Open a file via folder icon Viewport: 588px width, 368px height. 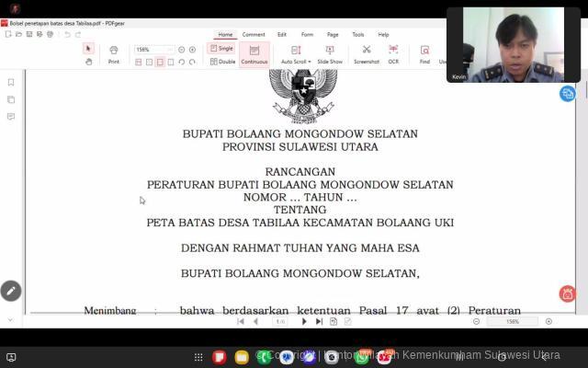tap(18, 35)
